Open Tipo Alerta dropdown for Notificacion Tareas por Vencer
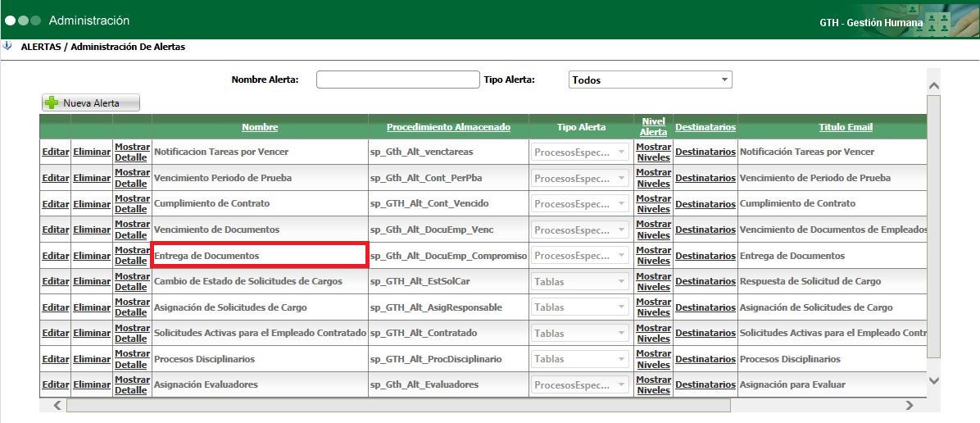Viewport: 980px width, 423px height. click(581, 152)
